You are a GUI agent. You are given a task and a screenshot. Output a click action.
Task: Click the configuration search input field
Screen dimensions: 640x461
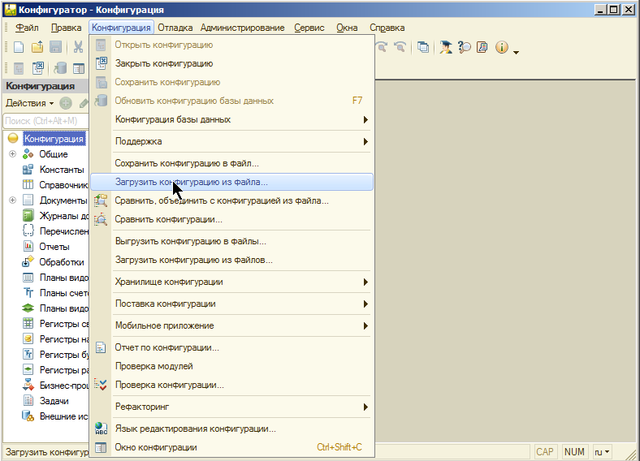click(x=45, y=121)
